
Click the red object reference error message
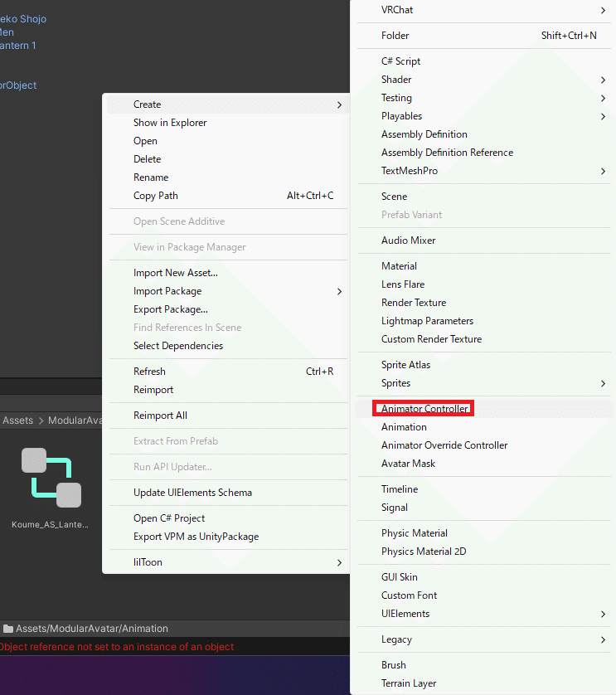point(117,647)
